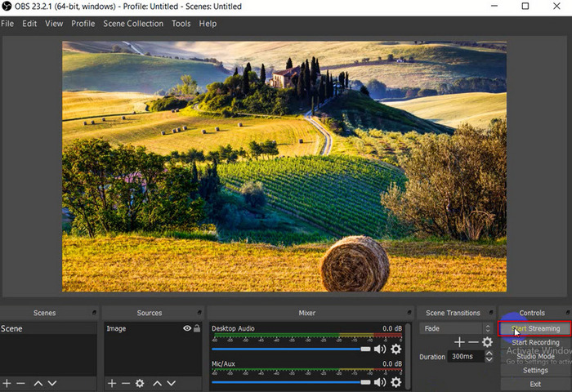
Task: Open the Fade transition dropdown
Action: click(456, 328)
